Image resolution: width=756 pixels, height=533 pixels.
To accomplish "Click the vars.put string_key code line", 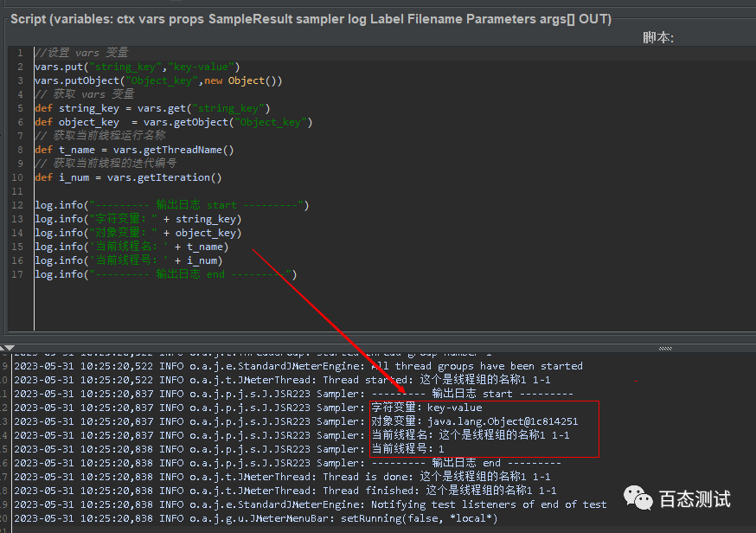I will [138, 67].
